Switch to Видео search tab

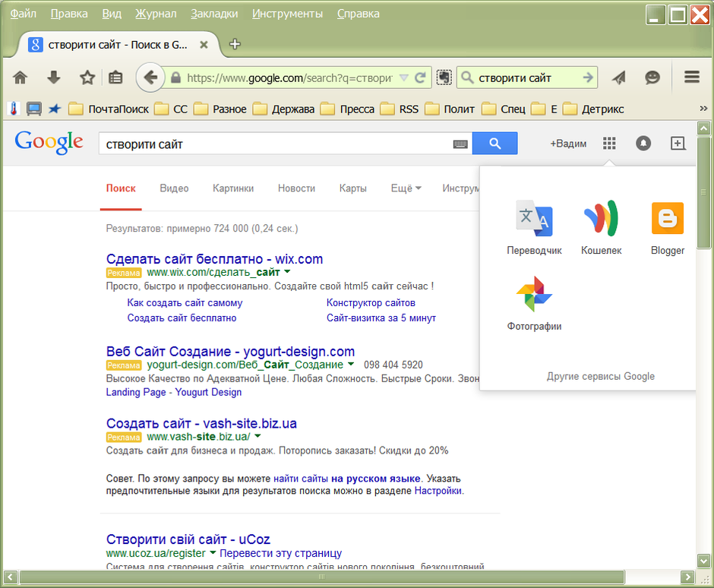[x=174, y=188]
